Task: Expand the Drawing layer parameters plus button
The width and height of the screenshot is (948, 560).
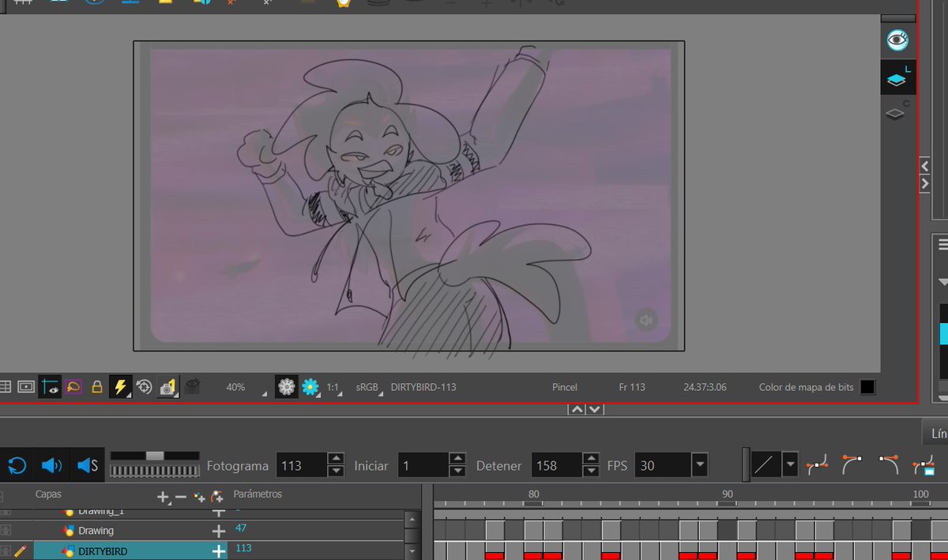Action: tap(218, 532)
